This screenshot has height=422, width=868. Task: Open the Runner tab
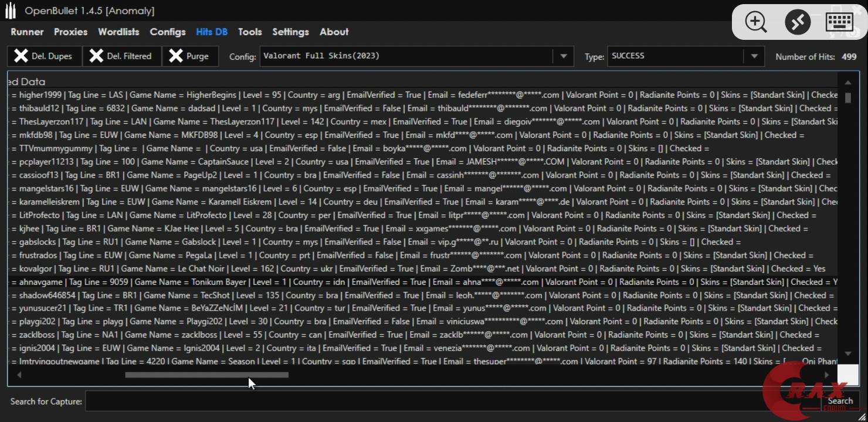point(27,32)
